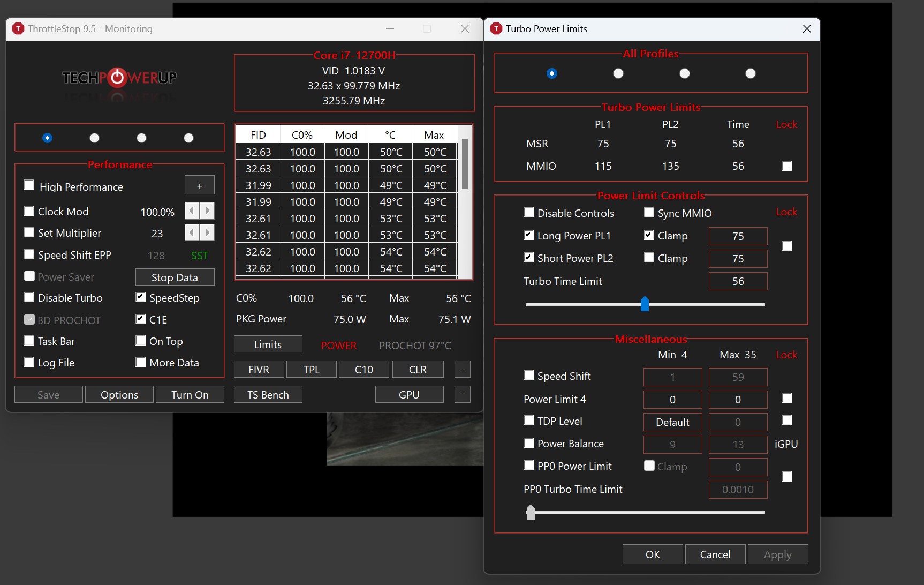Cancel the Turbo Power Limits dialog
Viewport: 924px width, 585px height.
coord(715,554)
